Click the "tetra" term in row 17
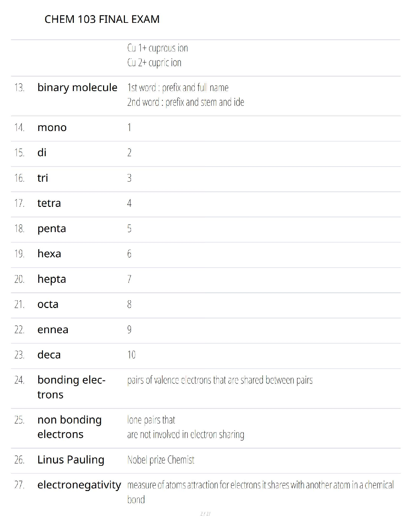Screen dimensions: 411x532 [49, 203]
